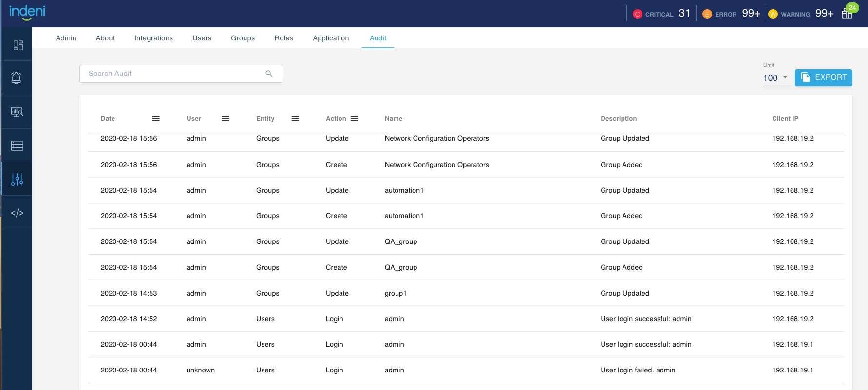This screenshot has height=390, width=868.
Task: Open the alerts bell icon in sidebar
Action: [x=17, y=78]
